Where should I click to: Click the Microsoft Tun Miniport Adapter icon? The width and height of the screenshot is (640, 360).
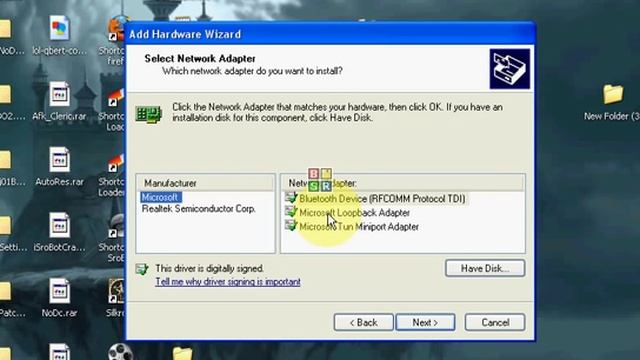(291, 226)
